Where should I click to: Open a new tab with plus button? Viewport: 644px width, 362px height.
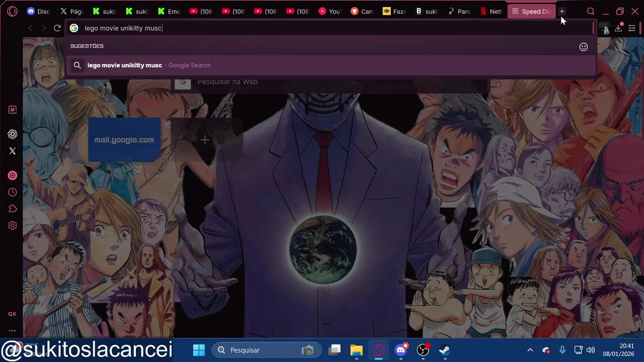[562, 11]
